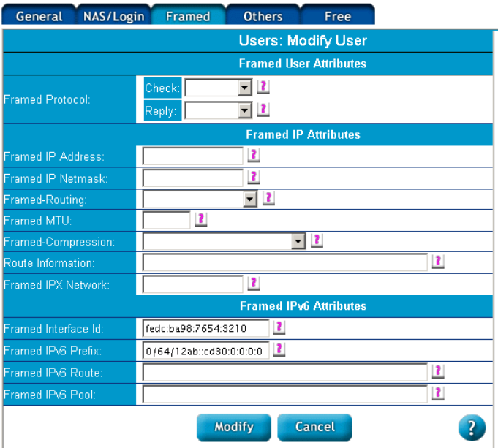Open help icon next to Framed-Routing

coord(268,199)
